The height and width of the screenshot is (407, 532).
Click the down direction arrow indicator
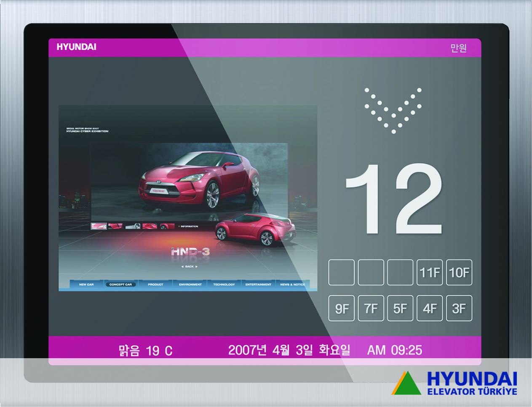[x=393, y=110]
